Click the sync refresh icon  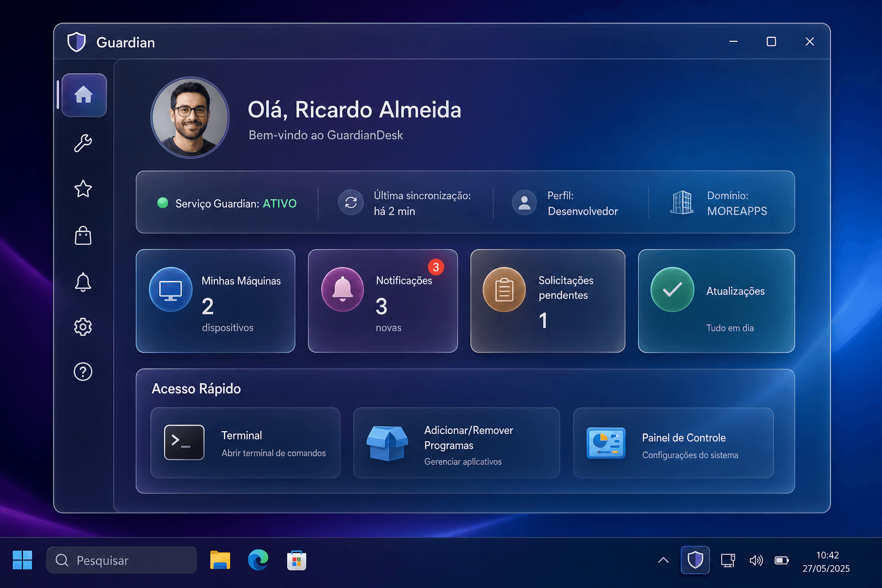coord(351,203)
